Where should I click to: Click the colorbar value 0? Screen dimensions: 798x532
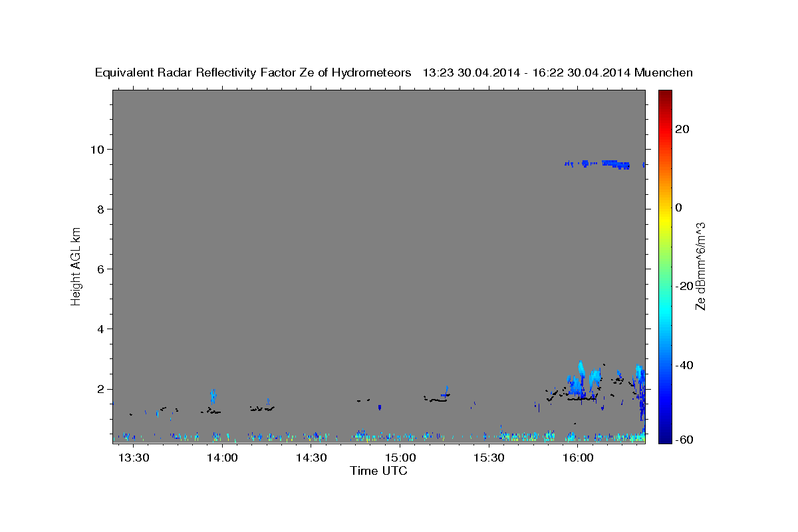(678, 207)
